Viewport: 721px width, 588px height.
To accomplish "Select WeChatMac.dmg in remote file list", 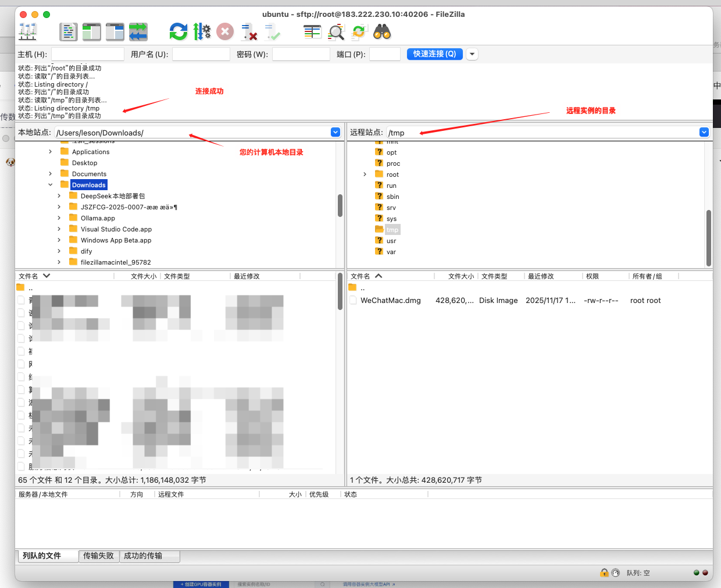I will tap(390, 301).
